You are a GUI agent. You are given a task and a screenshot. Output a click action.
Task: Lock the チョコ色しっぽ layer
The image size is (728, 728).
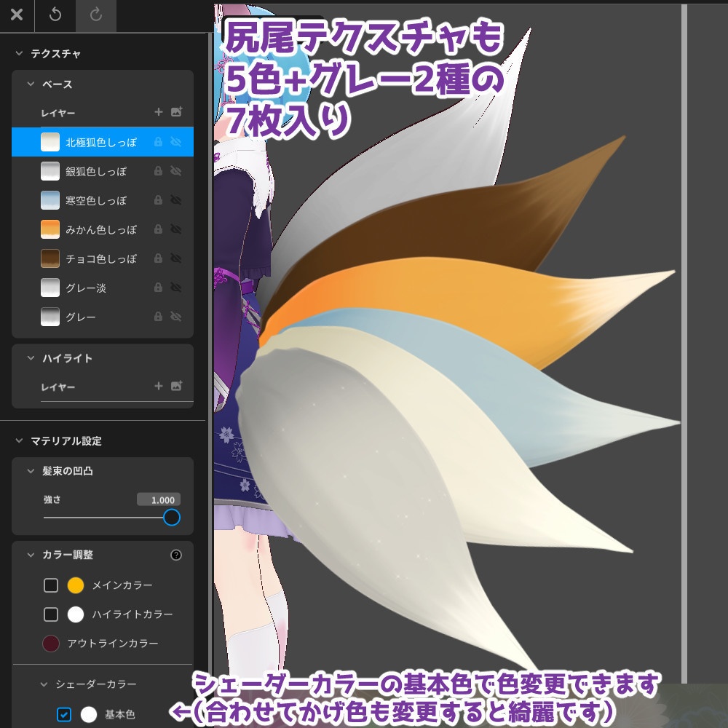[x=157, y=258]
